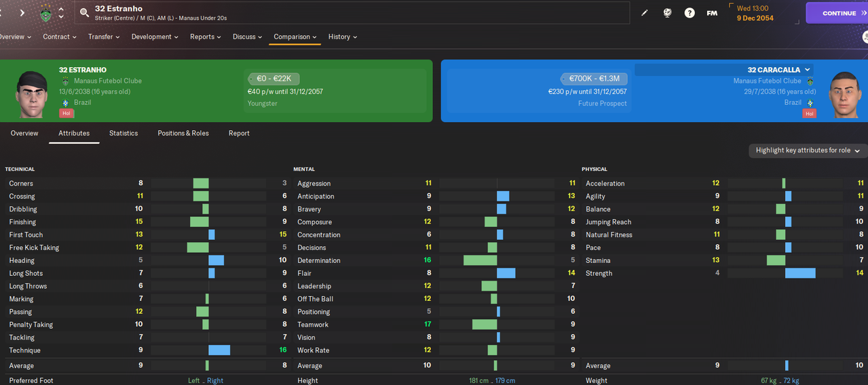Viewport: 868px width, 385px height.
Task: Click the Hol badge under Estranho's portrait
Action: (x=67, y=113)
